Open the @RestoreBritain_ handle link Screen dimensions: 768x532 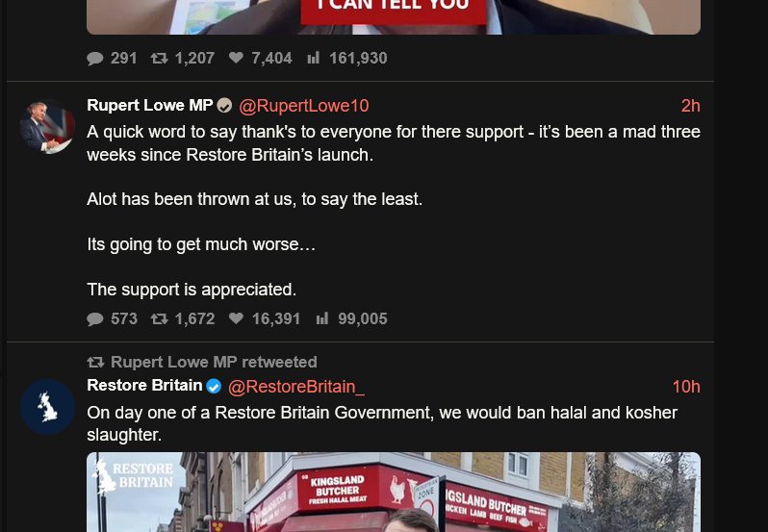[x=296, y=387]
